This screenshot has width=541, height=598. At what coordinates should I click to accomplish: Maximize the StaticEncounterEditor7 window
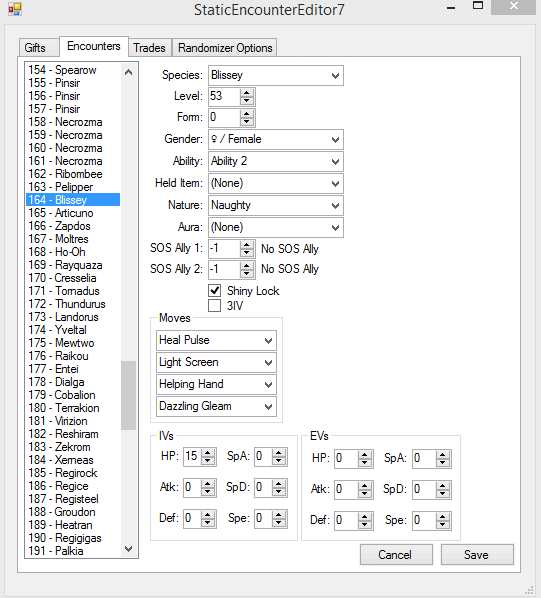pos(478,6)
